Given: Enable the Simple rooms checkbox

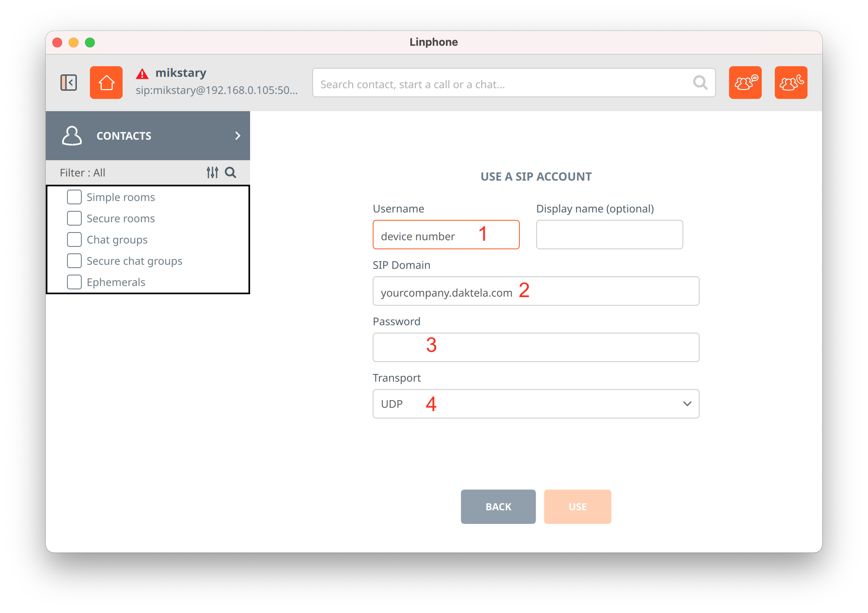Looking at the screenshot, I should tap(74, 197).
